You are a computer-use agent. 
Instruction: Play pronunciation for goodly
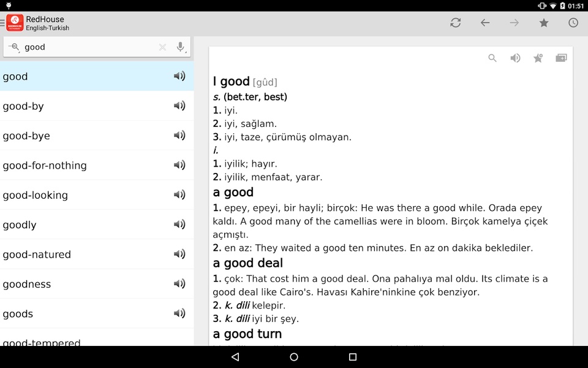coord(179,224)
